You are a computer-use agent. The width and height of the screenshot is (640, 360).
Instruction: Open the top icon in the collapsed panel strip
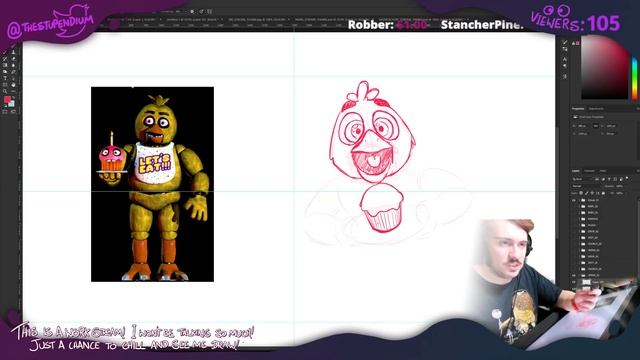pyautogui.click(x=565, y=42)
